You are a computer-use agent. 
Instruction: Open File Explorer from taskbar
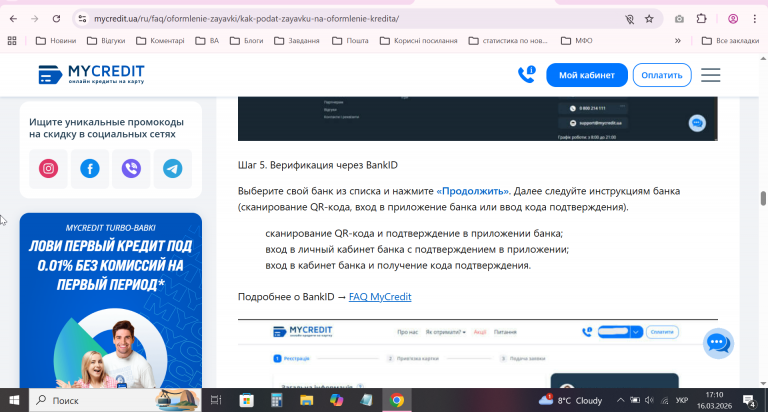tap(307, 400)
